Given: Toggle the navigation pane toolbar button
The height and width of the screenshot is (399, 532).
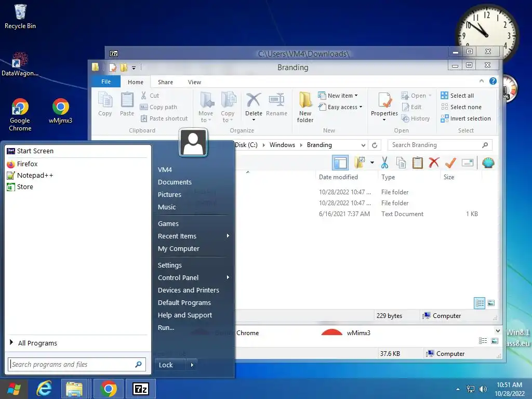Looking at the screenshot, I should (x=340, y=163).
